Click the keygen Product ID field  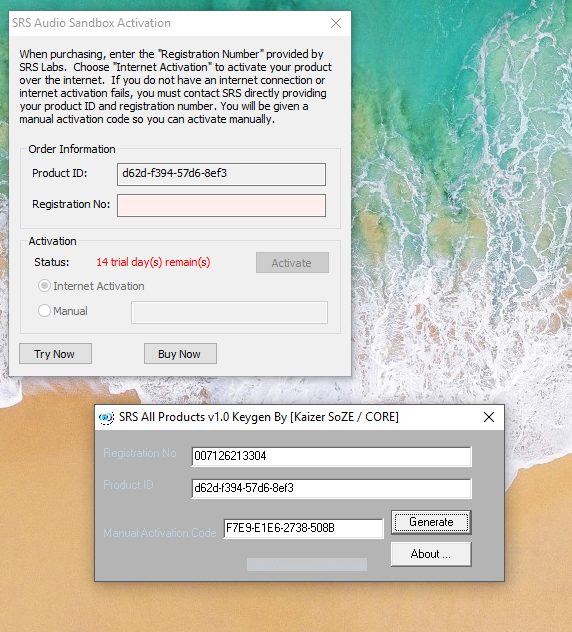coord(331,489)
